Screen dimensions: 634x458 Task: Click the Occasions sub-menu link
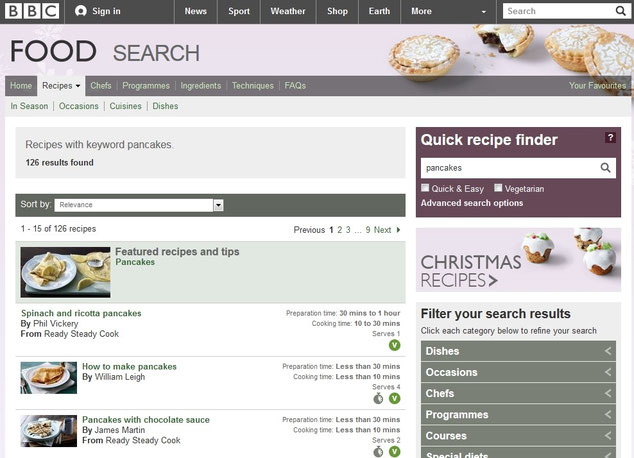tap(79, 106)
